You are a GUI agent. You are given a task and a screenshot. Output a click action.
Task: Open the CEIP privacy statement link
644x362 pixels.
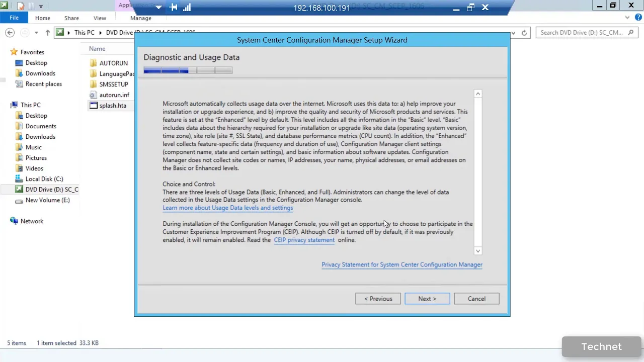304,240
